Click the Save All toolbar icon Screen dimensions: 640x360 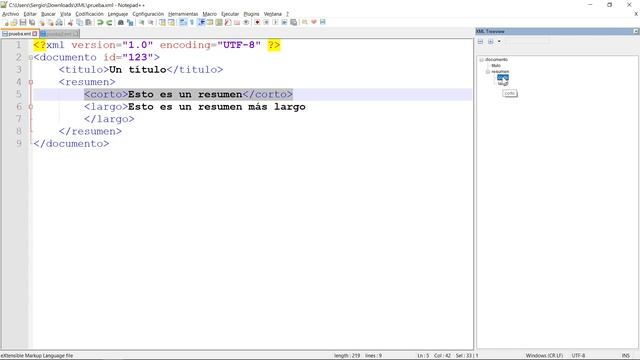tap(32, 22)
